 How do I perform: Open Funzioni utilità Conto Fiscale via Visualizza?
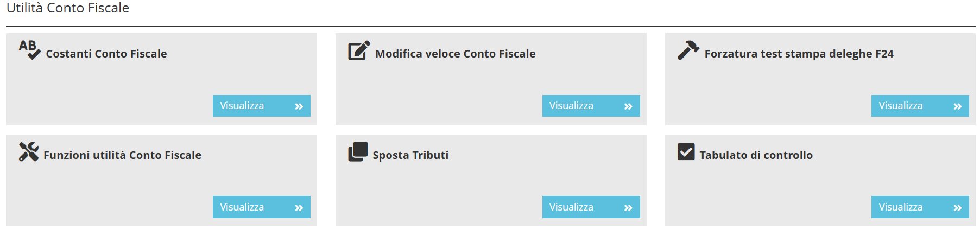pyautogui.click(x=261, y=207)
